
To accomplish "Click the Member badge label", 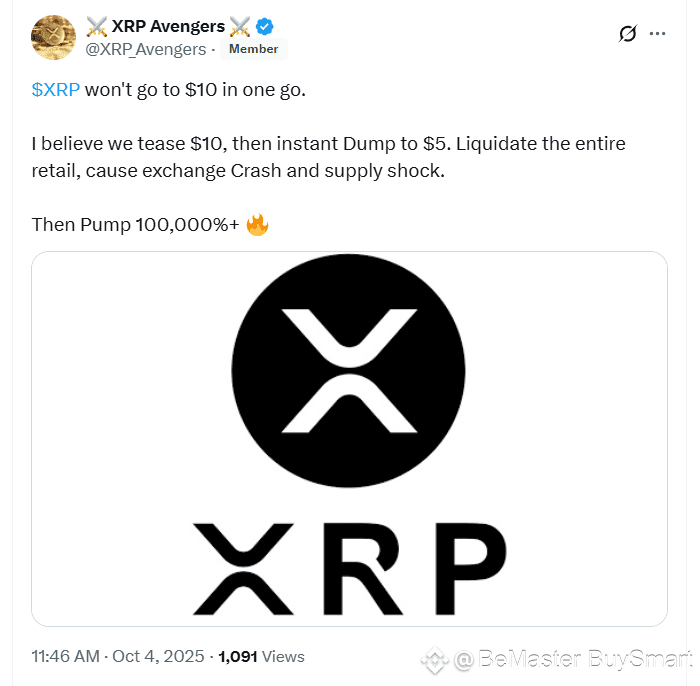I will click(x=254, y=49).
